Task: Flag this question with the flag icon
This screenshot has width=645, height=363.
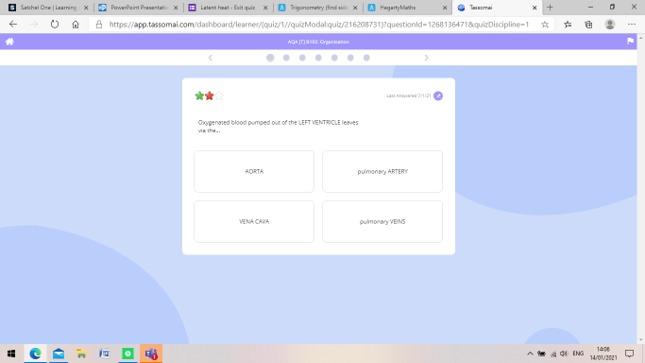Action: (x=630, y=41)
